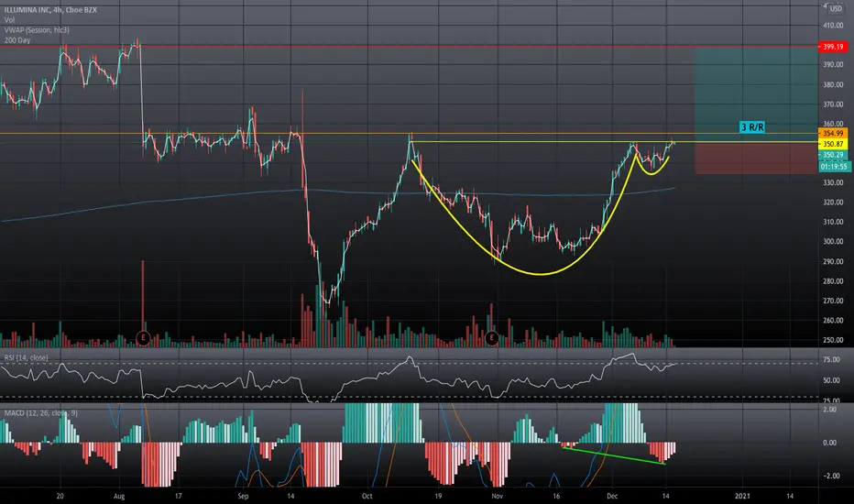Select the red stop loss zone
The height and width of the screenshot is (504, 854).
[756, 159]
